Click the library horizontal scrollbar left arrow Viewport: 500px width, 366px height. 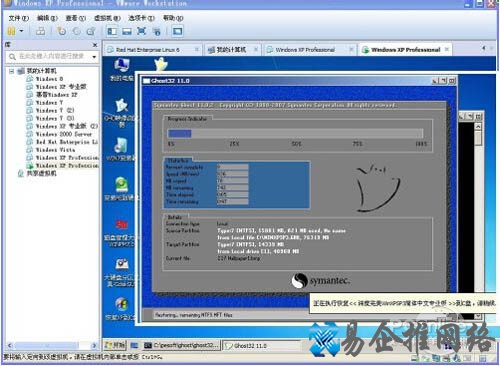[x=9, y=345]
